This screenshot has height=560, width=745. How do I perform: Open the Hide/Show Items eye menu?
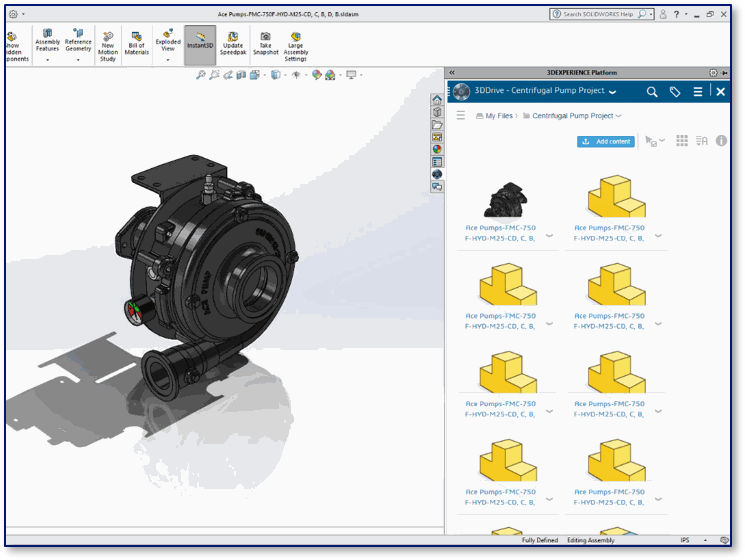[296, 75]
